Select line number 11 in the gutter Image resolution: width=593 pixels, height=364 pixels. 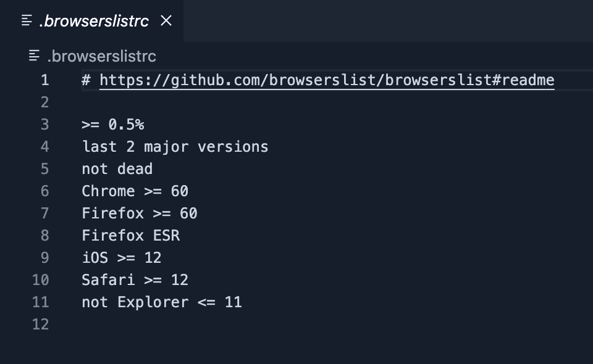click(40, 302)
